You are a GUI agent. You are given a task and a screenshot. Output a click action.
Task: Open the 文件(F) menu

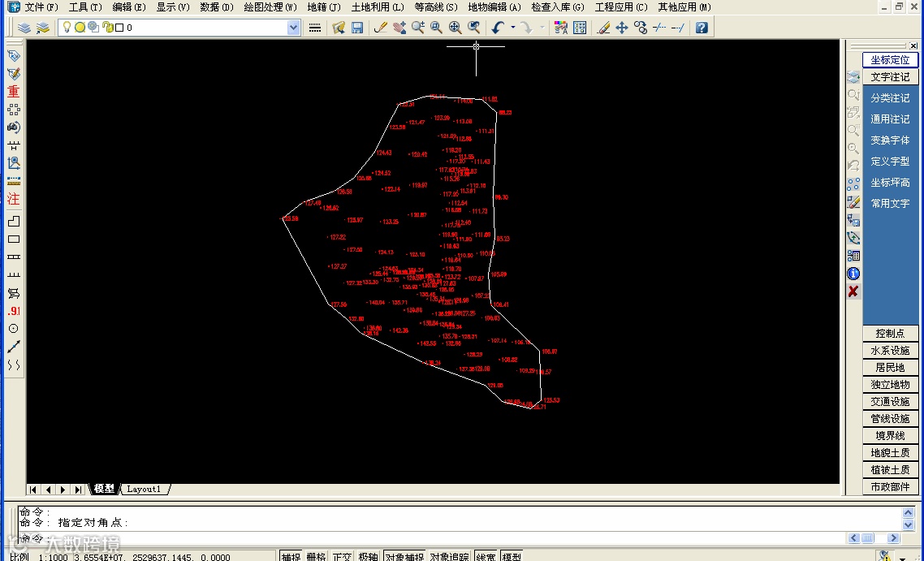41,7
